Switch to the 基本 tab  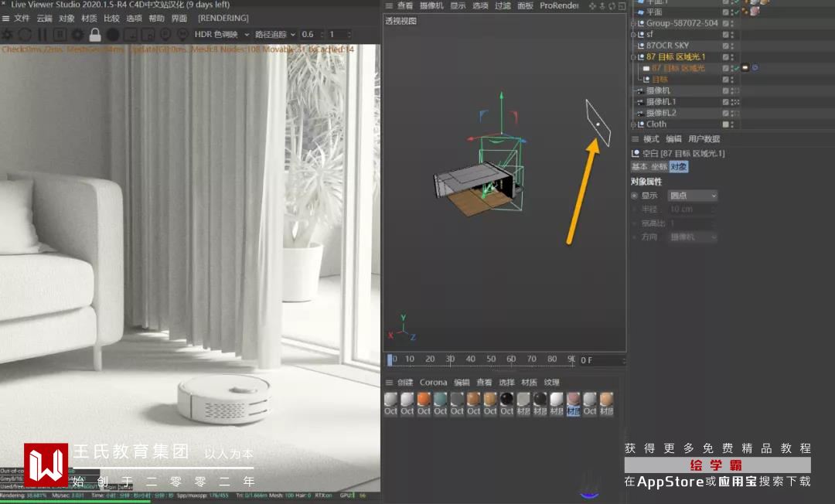(639, 166)
